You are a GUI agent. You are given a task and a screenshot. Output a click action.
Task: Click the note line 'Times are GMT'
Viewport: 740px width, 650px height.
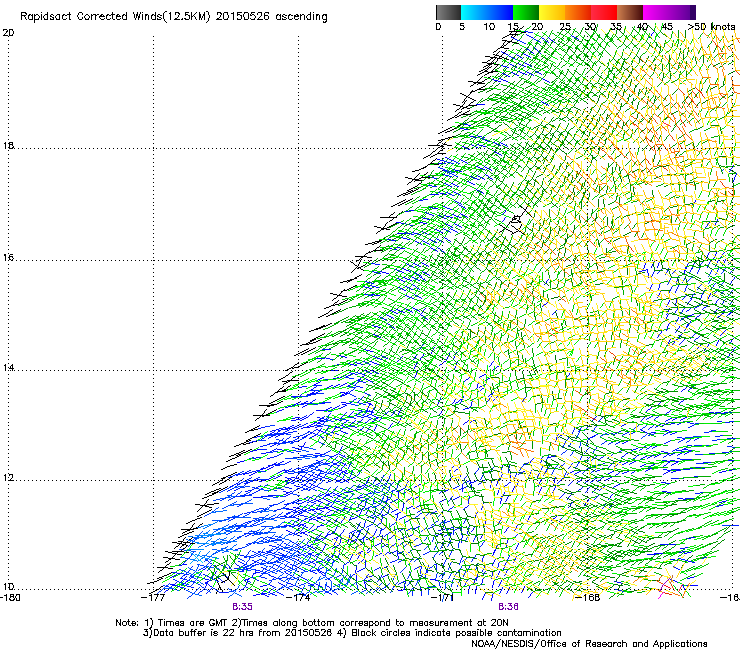click(x=193, y=623)
